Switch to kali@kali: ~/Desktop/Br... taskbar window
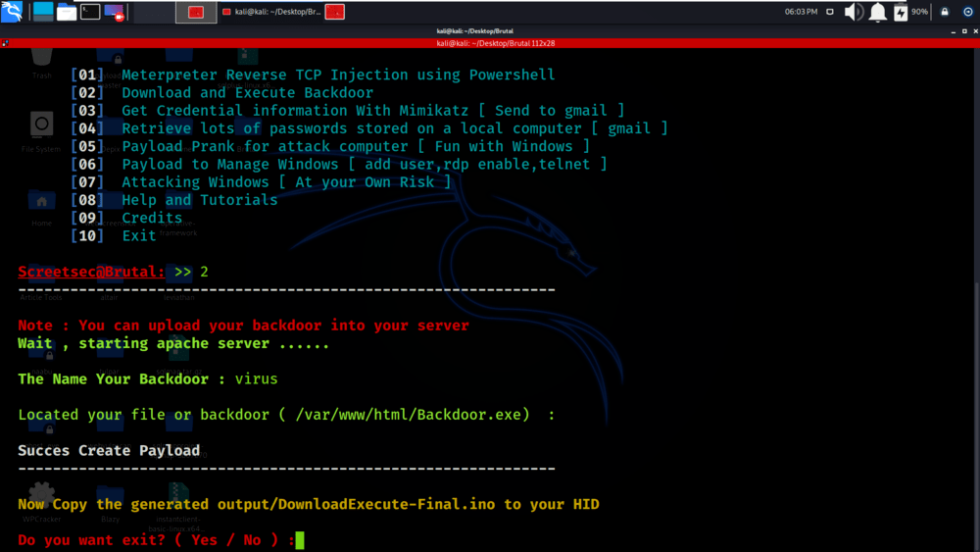Screen dimensions: 980x552 (271, 12)
